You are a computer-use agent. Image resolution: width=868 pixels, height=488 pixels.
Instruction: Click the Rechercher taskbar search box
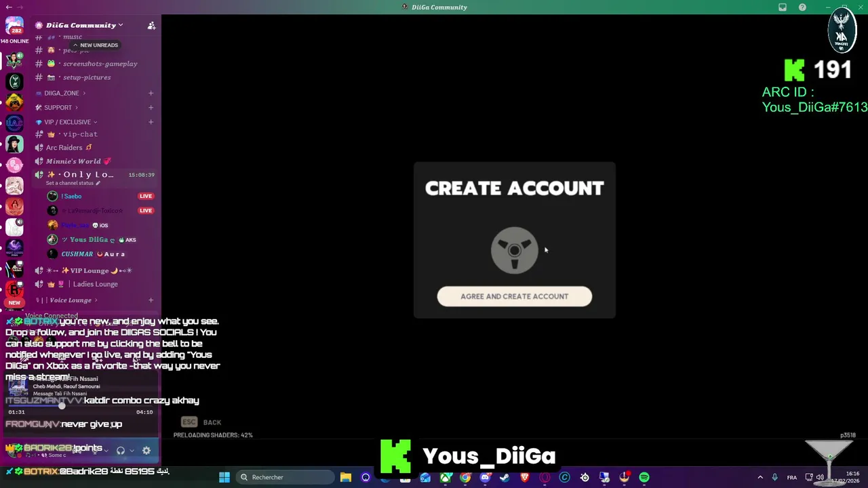click(x=283, y=477)
